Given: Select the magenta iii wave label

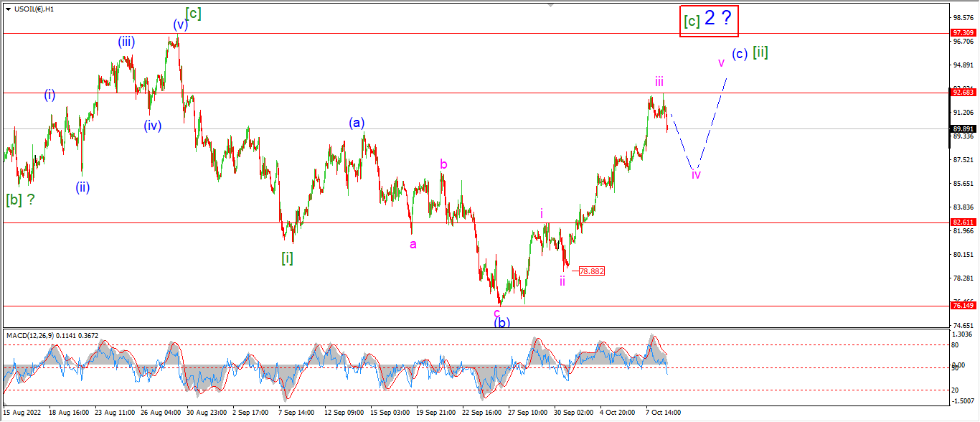Looking at the screenshot, I should coord(658,81).
